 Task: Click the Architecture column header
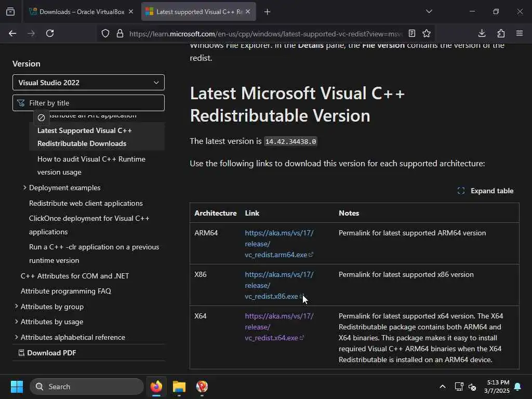point(216,213)
